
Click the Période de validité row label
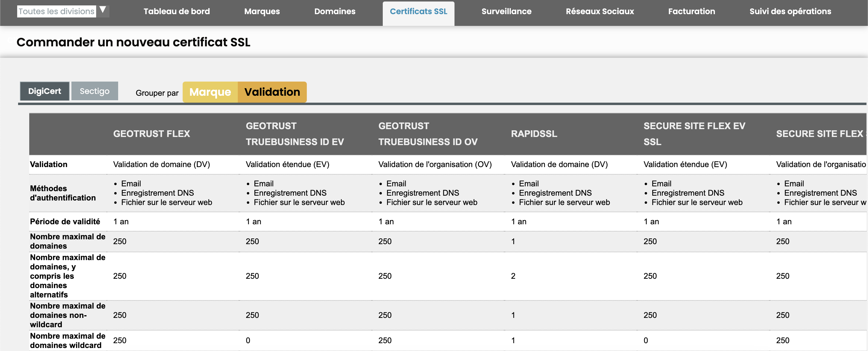point(65,222)
